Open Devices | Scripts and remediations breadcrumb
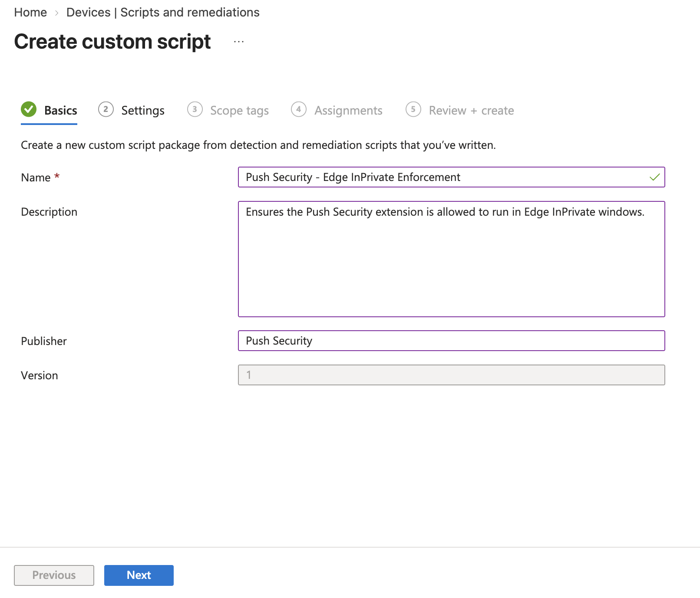Image resolution: width=700 pixels, height=598 pixels. 163,12
